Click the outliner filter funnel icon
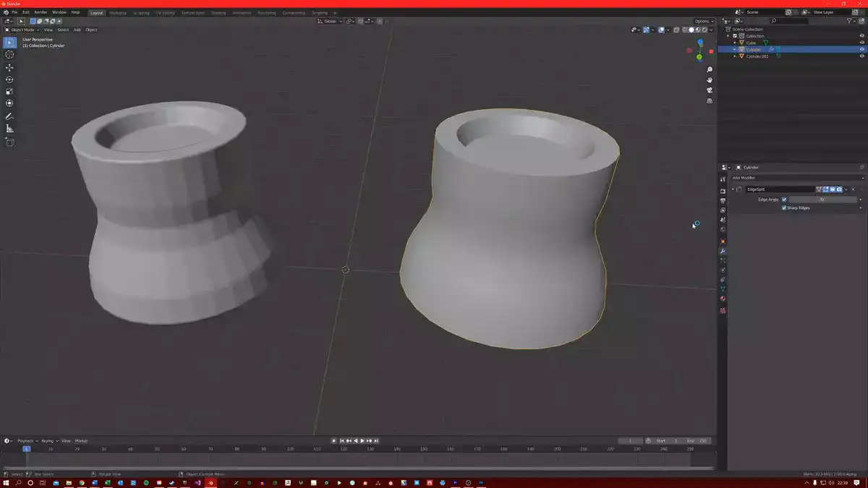868x488 pixels. coord(850,21)
